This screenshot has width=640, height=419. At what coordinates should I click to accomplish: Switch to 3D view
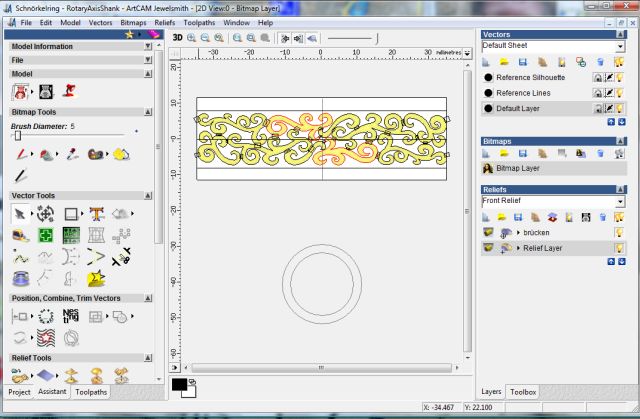177,37
